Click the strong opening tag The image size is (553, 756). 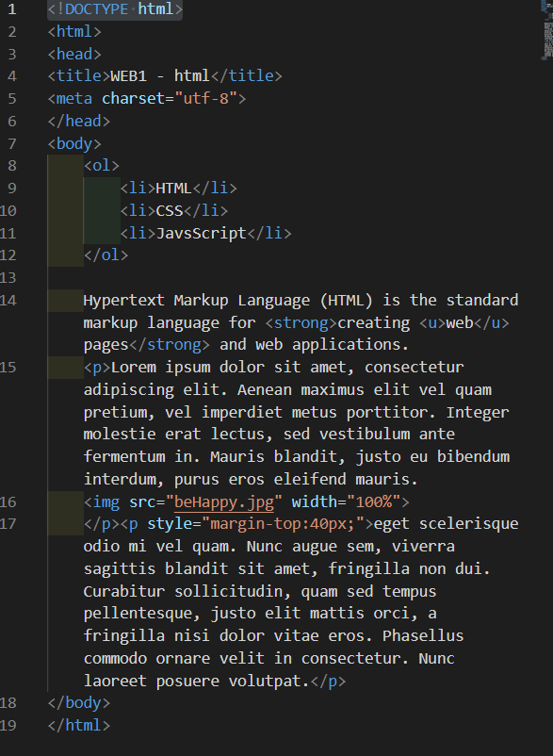coord(301,322)
